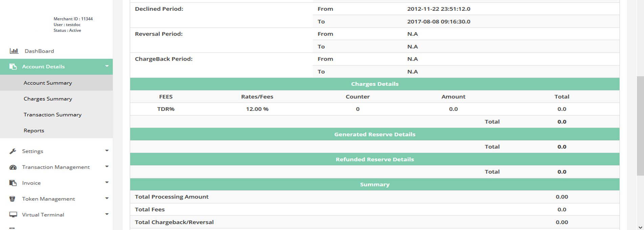Click the DashBoard bar chart icon
644x230 pixels.
14,51
